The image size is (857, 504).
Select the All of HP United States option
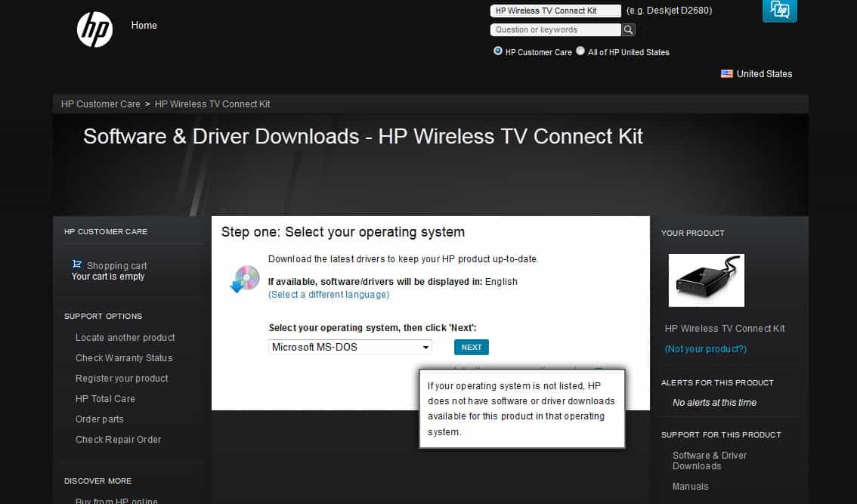pyautogui.click(x=580, y=51)
